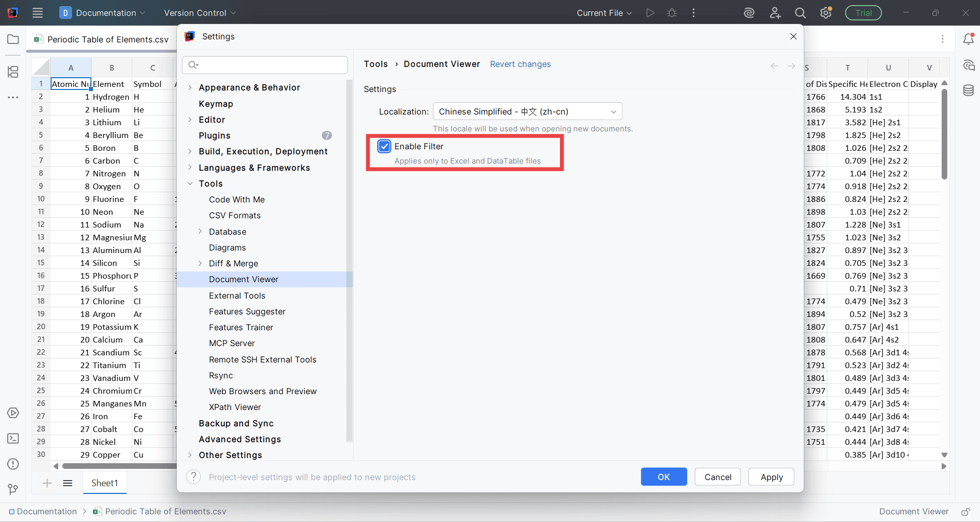Collapse the Tools settings node
980x522 pixels.
[x=190, y=184]
